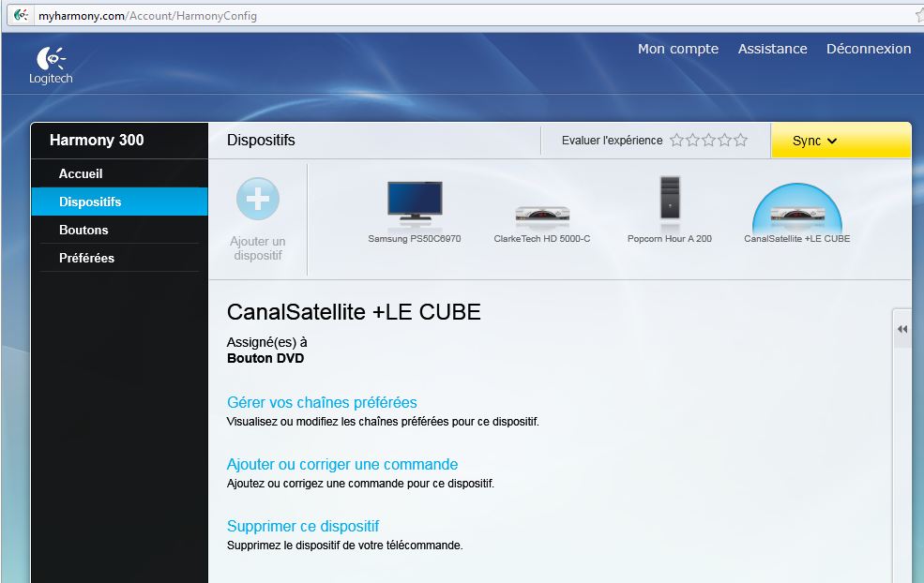Image resolution: width=924 pixels, height=583 pixels.
Task: Click the blue plus Ajouter un dispositif icon
Action: click(x=257, y=200)
